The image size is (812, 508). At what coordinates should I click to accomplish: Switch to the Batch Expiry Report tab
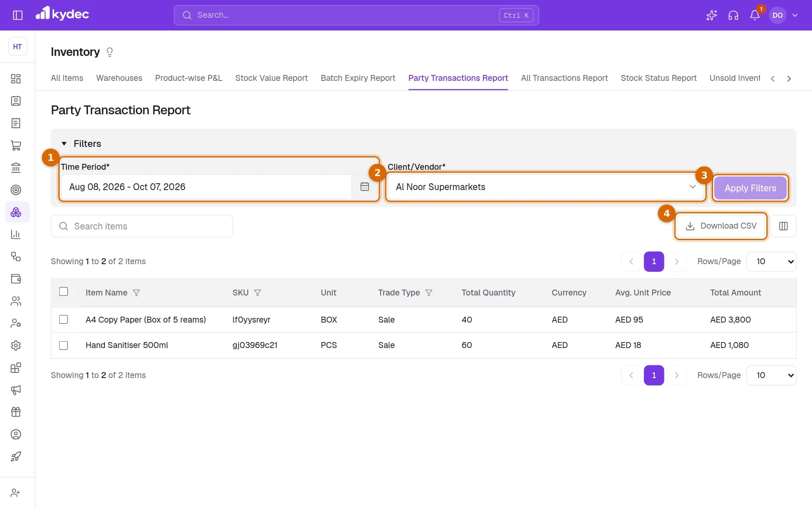pos(358,78)
